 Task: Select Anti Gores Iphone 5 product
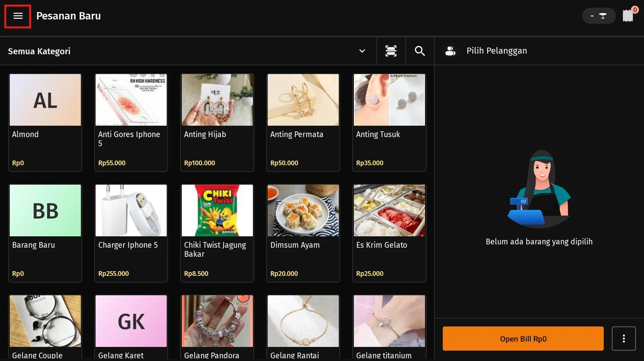(131, 122)
